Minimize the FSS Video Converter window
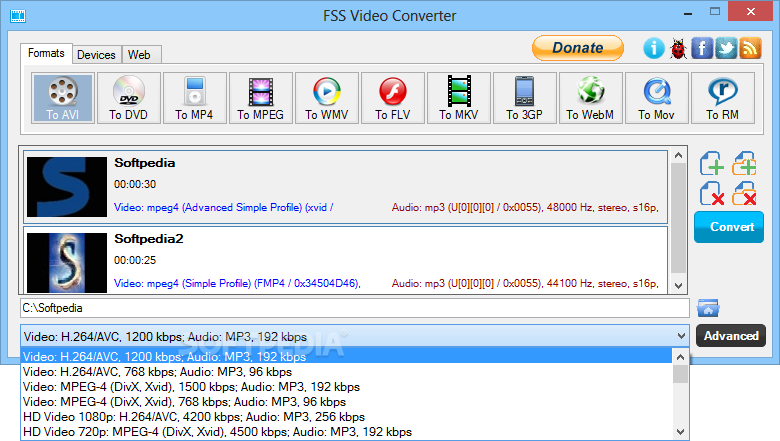The width and height of the screenshot is (780, 441). [x=688, y=13]
